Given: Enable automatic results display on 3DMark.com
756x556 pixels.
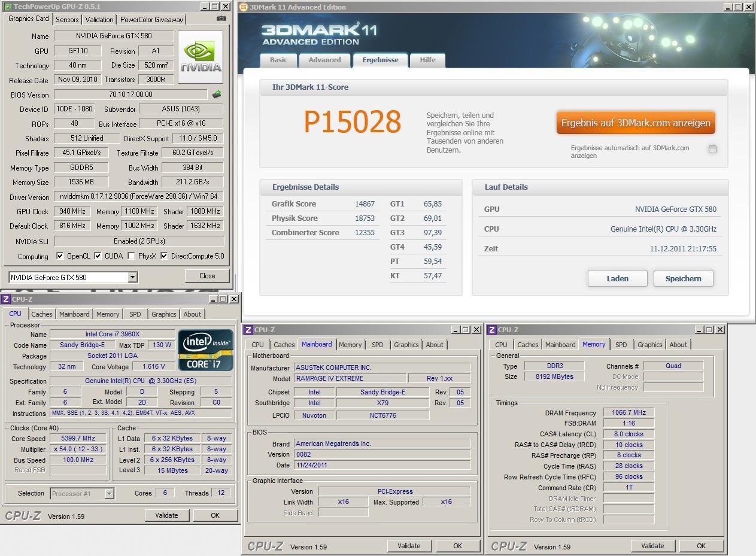Looking at the screenshot, I should [x=712, y=149].
